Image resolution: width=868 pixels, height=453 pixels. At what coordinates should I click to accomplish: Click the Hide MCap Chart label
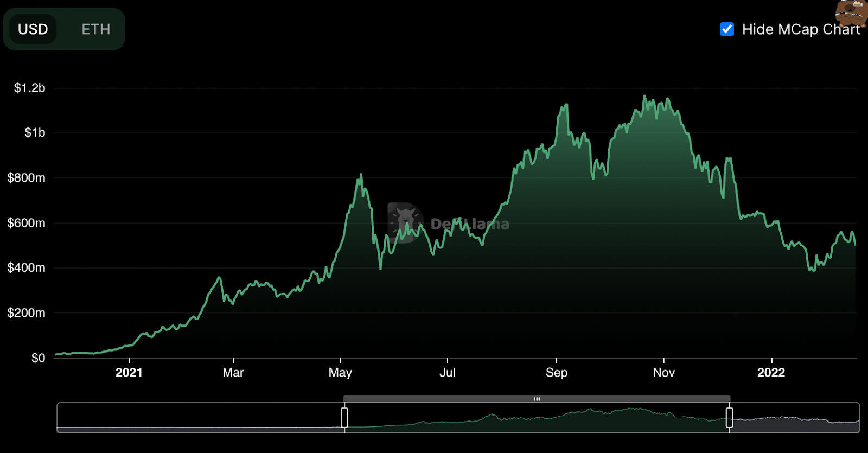[801, 29]
